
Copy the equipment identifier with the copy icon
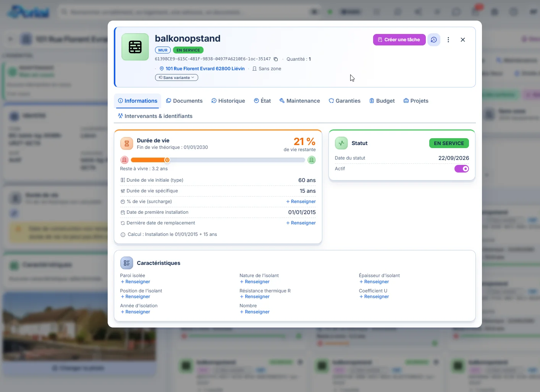[x=276, y=59]
